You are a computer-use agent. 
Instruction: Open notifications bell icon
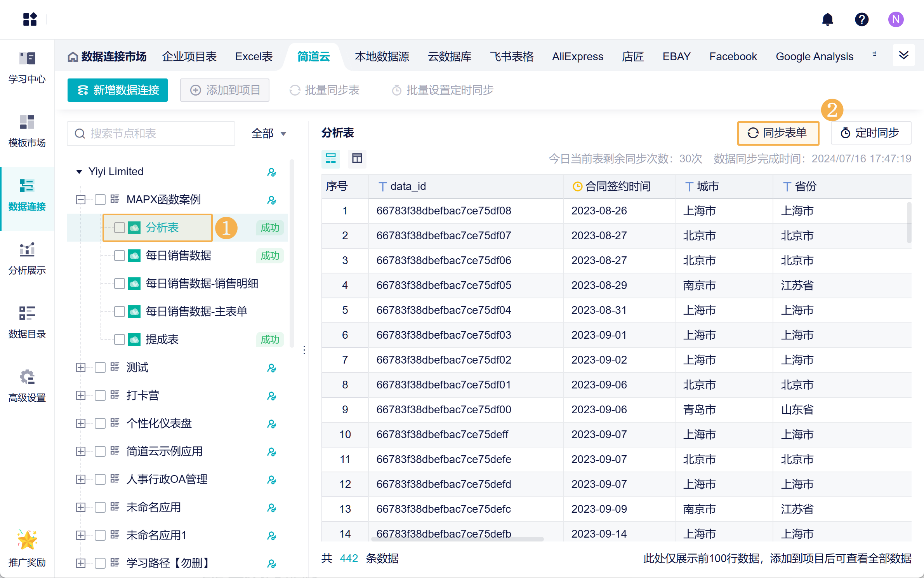pos(827,19)
